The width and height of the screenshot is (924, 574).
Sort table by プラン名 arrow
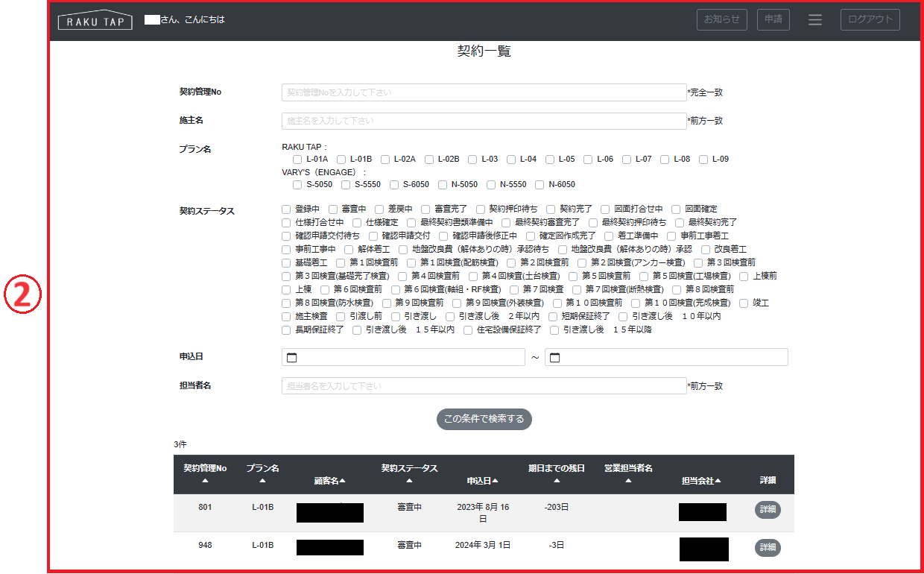[262, 481]
